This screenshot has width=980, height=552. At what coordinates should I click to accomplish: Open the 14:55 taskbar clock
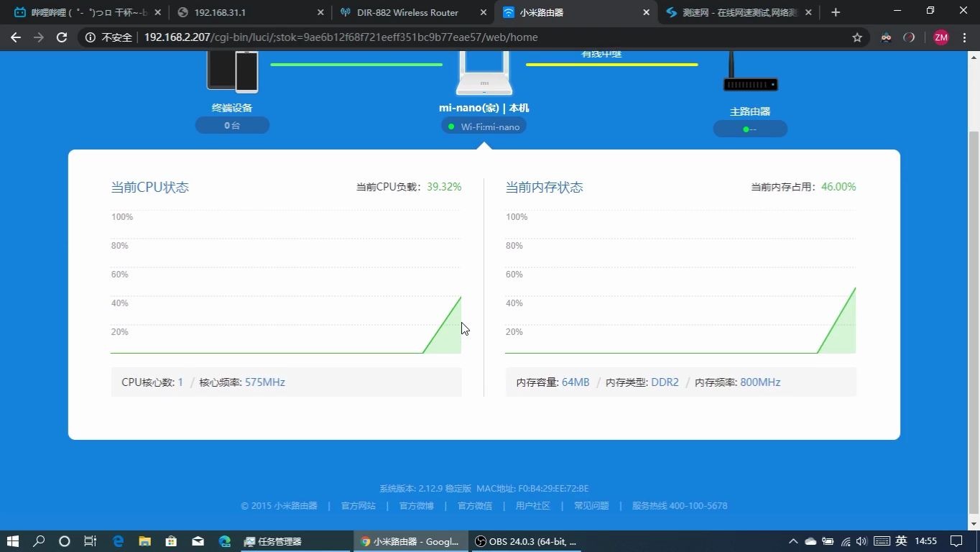(926, 541)
